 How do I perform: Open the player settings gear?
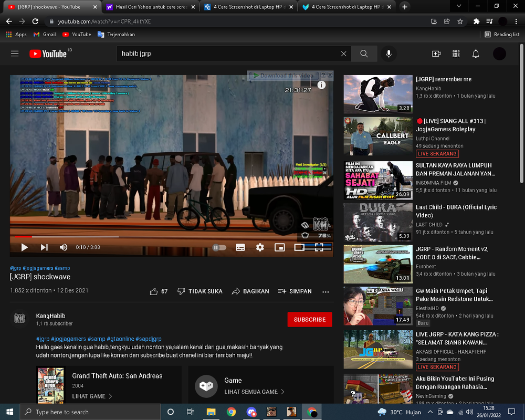click(260, 247)
